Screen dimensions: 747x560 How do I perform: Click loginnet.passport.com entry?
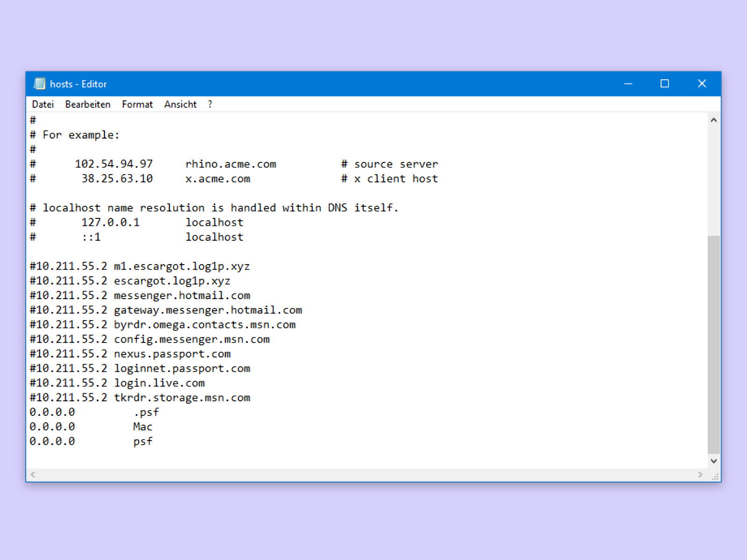182,368
